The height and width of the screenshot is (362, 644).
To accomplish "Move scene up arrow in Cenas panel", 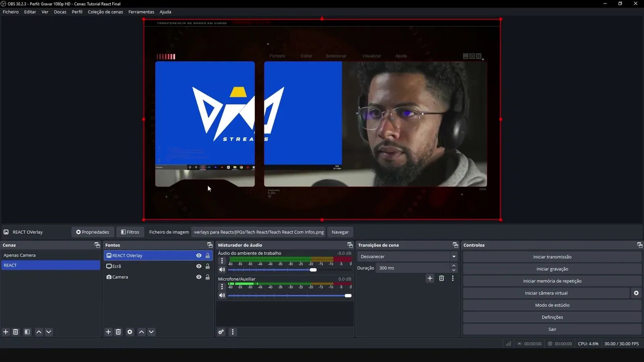I will 39,332.
